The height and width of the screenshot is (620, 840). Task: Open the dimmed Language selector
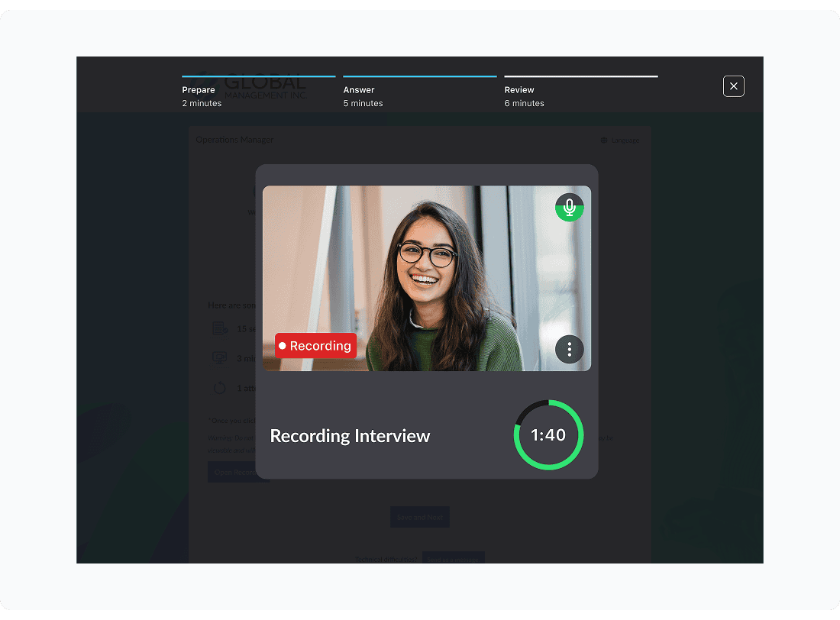(x=620, y=140)
